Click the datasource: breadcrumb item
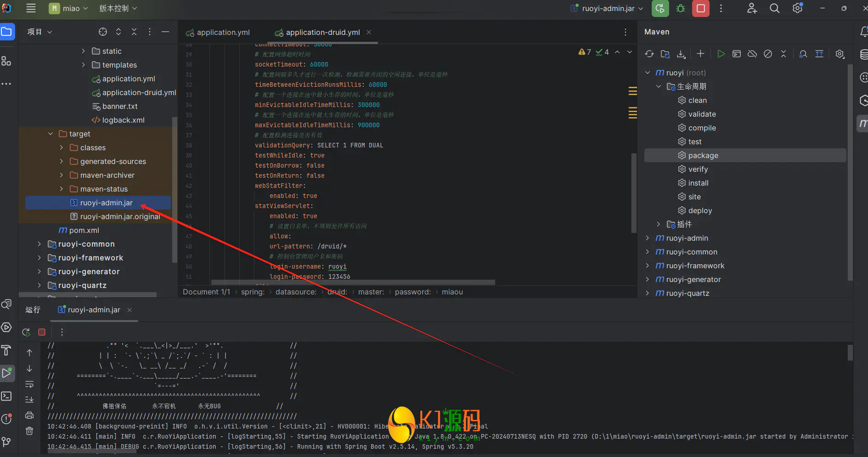868x457 pixels. coord(296,292)
